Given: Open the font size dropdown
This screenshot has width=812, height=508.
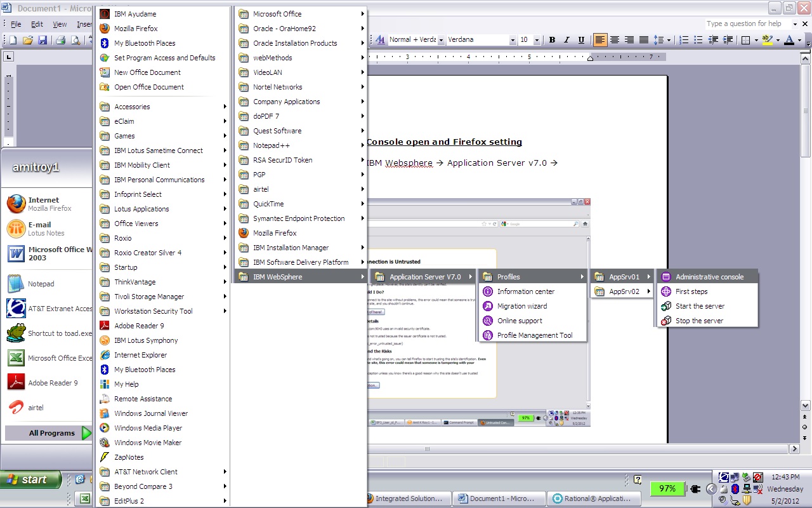Looking at the screenshot, I should coord(536,39).
